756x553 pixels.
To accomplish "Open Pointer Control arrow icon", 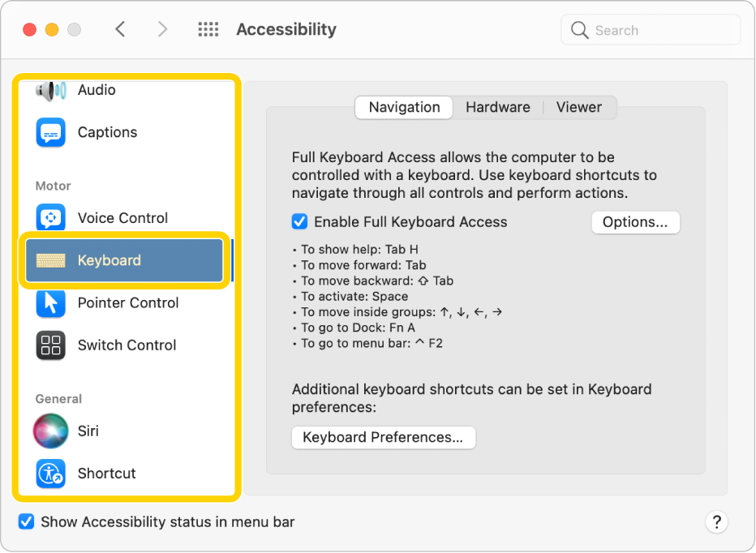I will click(x=50, y=302).
